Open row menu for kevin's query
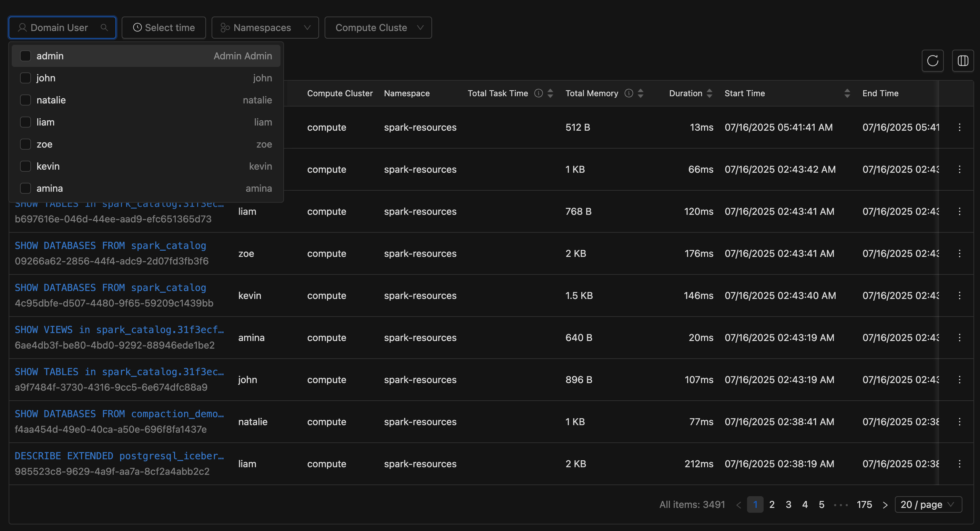Viewport: 980px width, 531px height. (x=959, y=295)
